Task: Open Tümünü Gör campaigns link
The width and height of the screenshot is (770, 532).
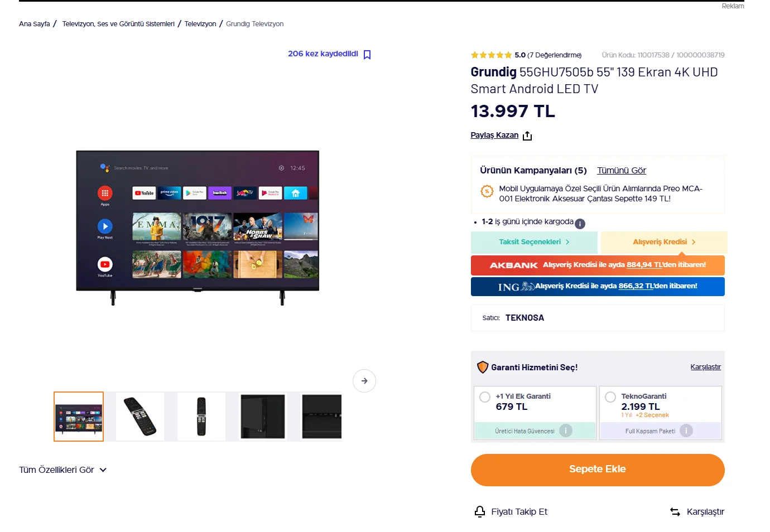Action: (622, 171)
